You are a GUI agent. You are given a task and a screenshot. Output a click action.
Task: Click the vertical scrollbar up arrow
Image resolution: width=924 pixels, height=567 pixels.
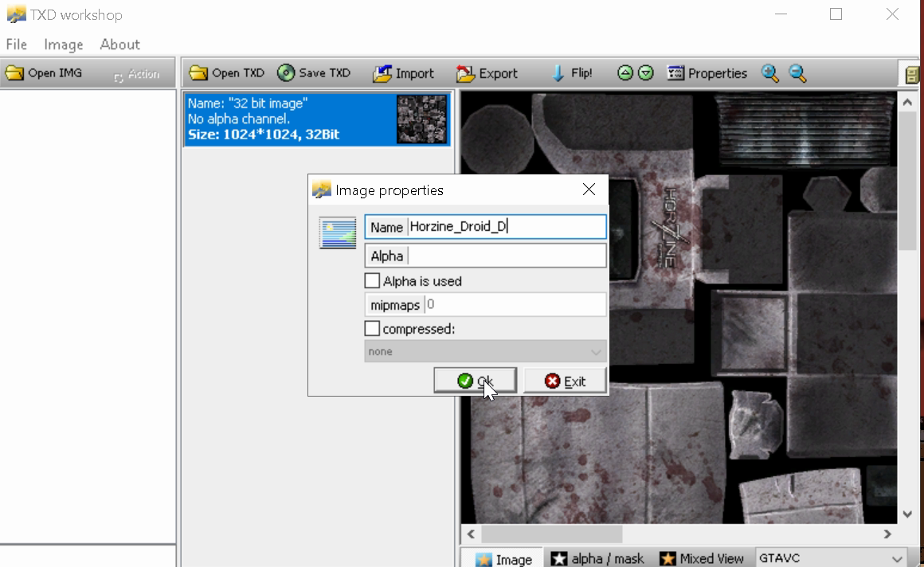[x=907, y=102]
